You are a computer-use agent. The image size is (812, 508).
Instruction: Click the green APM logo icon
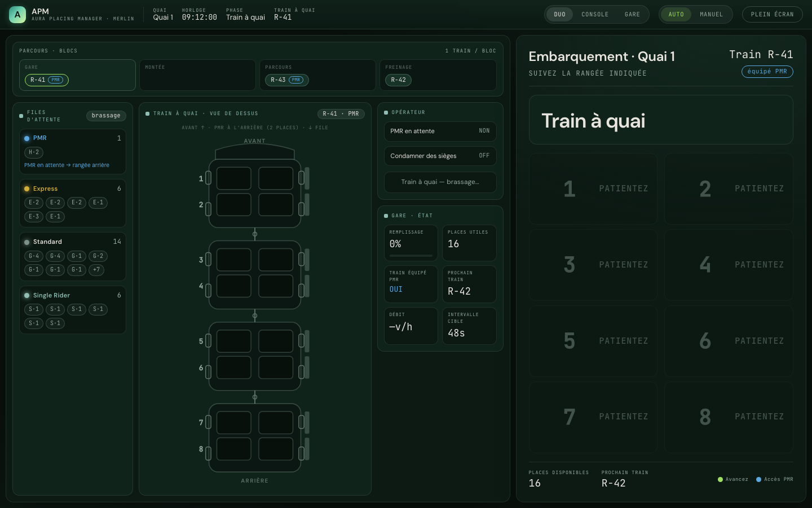[17, 15]
